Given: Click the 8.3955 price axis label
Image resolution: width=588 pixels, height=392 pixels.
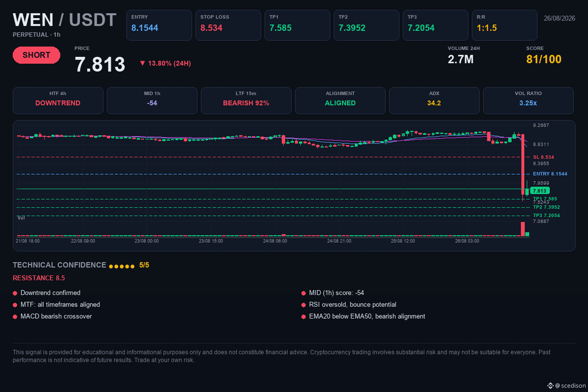Looking at the screenshot, I should (x=541, y=163).
